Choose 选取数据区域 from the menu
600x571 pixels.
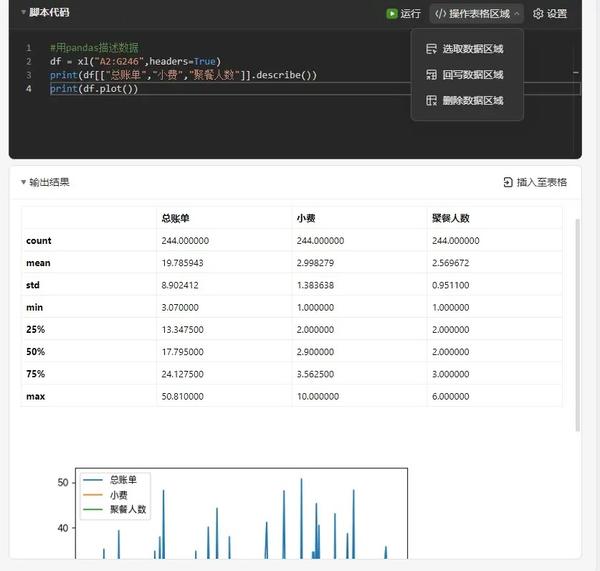pyautogui.click(x=467, y=49)
